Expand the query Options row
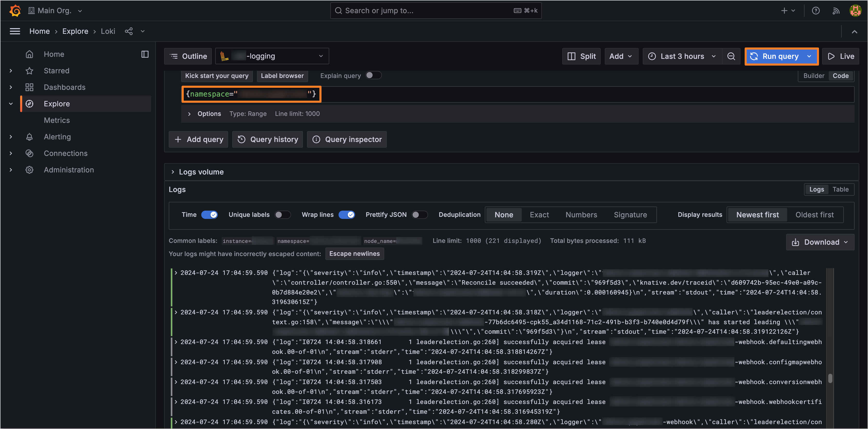The height and width of the screenshot is (429, 868). [189, 114]
